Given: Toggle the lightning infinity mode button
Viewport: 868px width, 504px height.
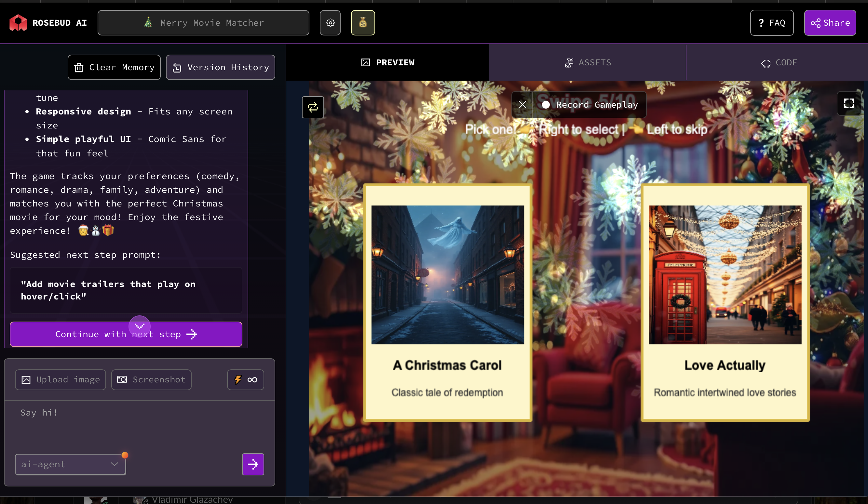Looking at the screenshot, I should [x=245, y=379].
